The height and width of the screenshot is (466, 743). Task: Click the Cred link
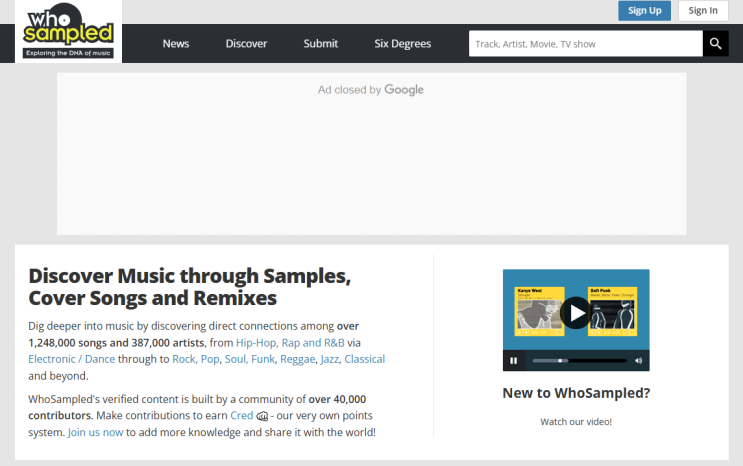[x=242, y=416]
